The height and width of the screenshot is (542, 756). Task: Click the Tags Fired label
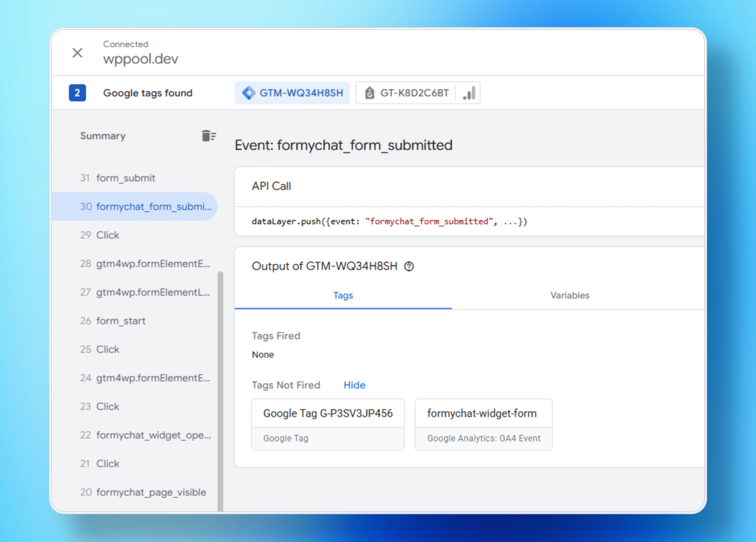[x=276, y=336]
